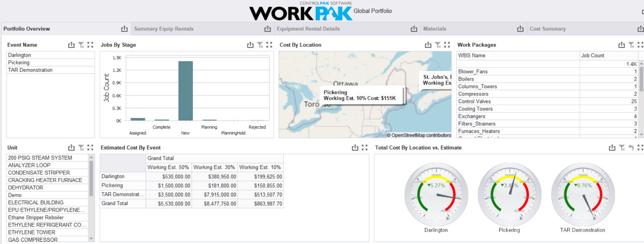
Task: Open the Equipment Rental Details tab
Action: tap(308, 29)
